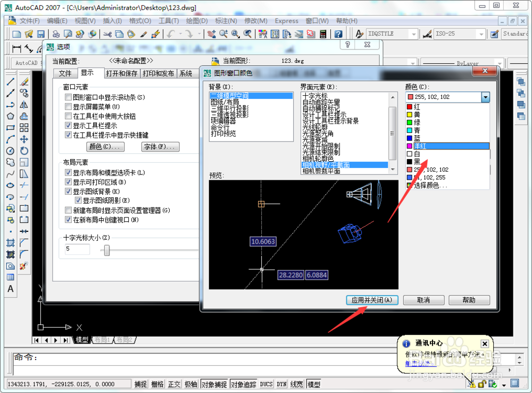Open a new drawing with the New icon
This screenshot has height=393, width=532.
pyautogui.click(x=17, y=34)
